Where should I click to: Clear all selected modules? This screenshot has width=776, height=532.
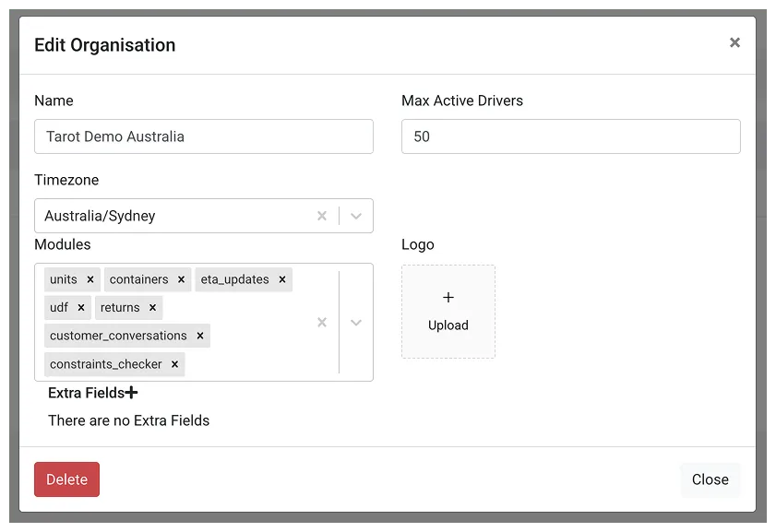(322, 323)
